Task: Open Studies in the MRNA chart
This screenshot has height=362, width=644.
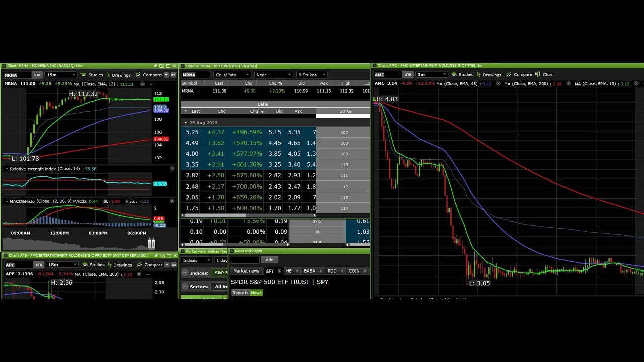Action: coord(92,75)
